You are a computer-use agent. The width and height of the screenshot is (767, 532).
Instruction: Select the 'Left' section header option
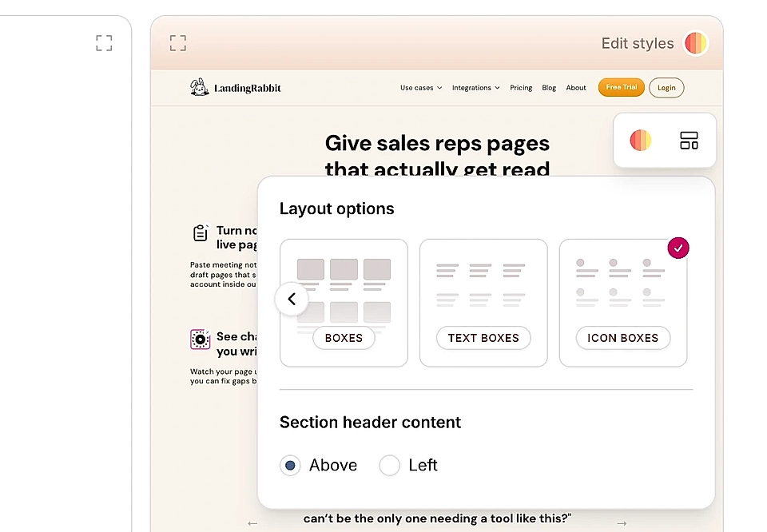click(389, 465)
